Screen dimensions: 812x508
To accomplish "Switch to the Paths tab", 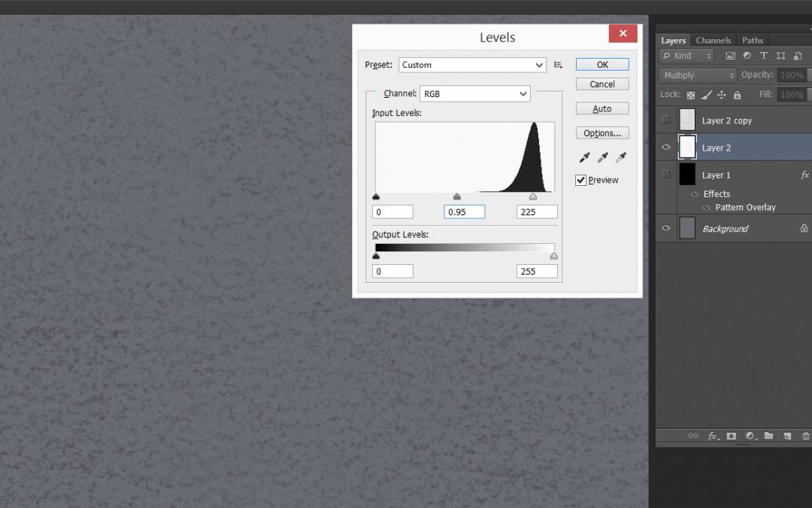I will tap(752, 41).
